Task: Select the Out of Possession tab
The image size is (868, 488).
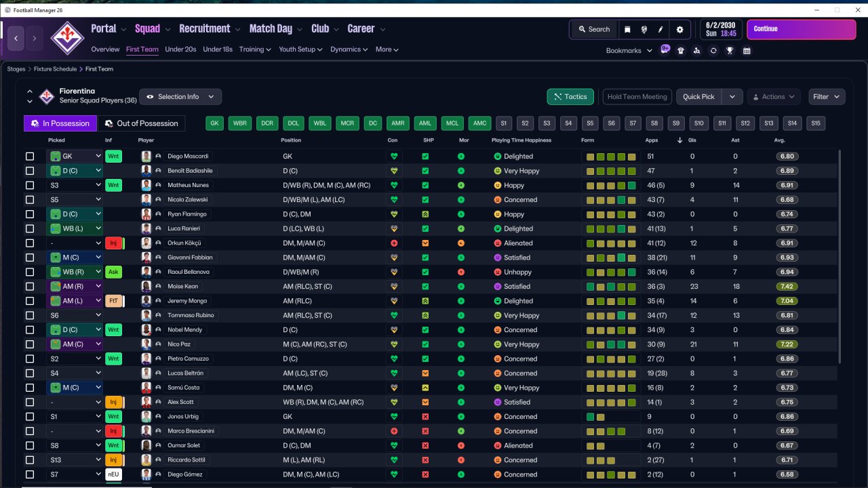Action: point(142,123)
